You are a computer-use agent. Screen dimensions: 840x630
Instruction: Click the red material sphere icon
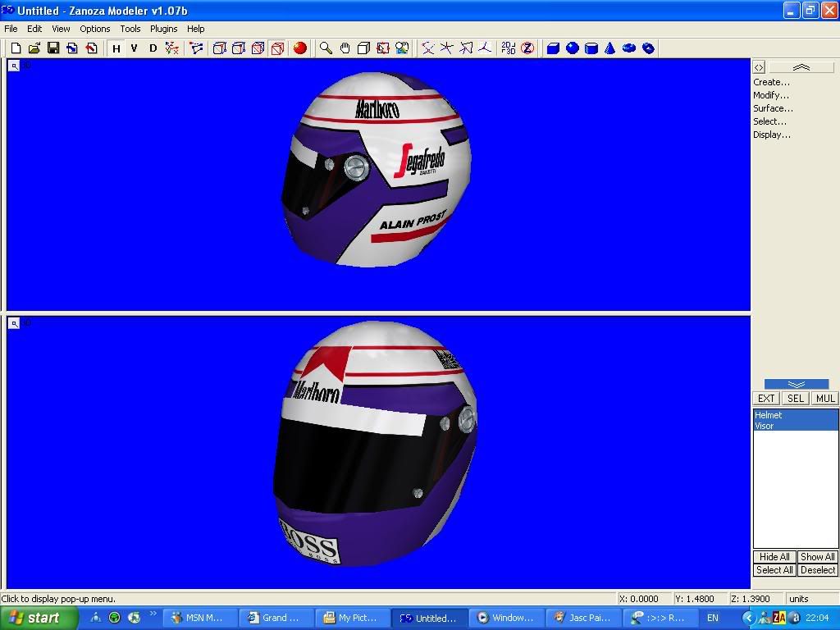coord(299,48)
